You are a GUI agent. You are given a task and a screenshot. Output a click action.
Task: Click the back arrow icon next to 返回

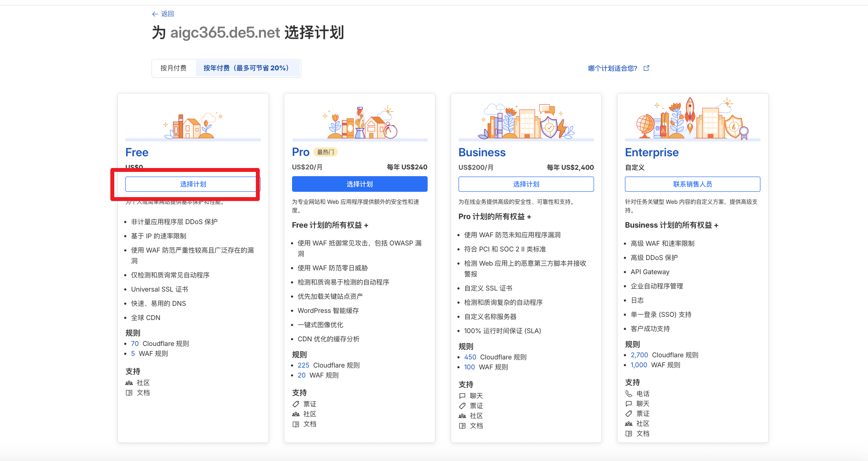[x=155, y=14]
